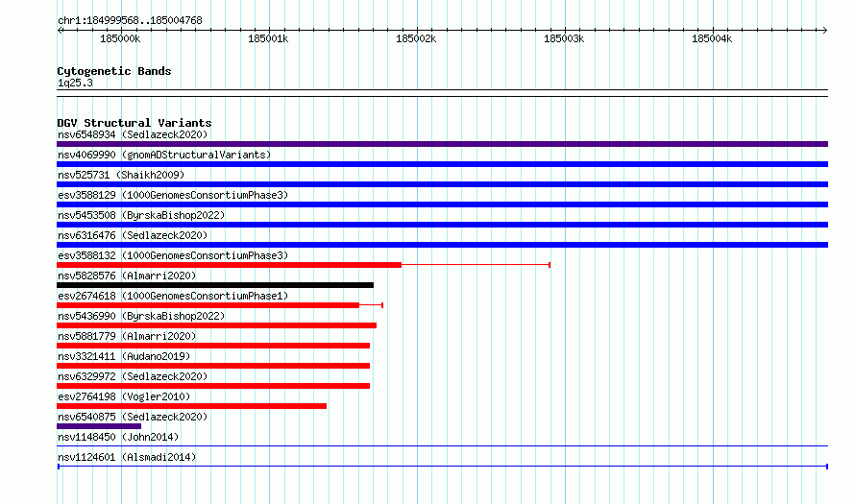The height and width of the screenshot is (504, 855).
Task: Select the red esv3588132 thick bar
Action: (x=229, y=265)
